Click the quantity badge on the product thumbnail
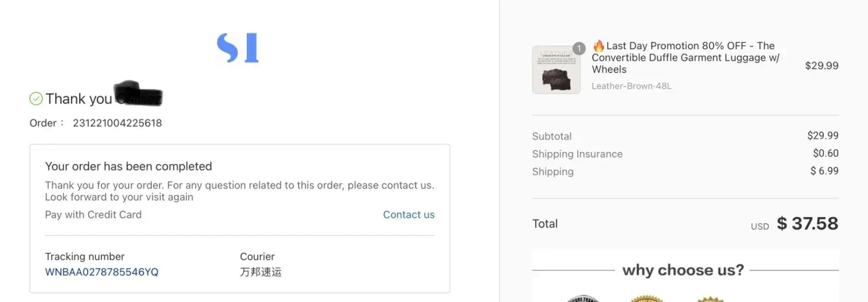 (579, 48)
